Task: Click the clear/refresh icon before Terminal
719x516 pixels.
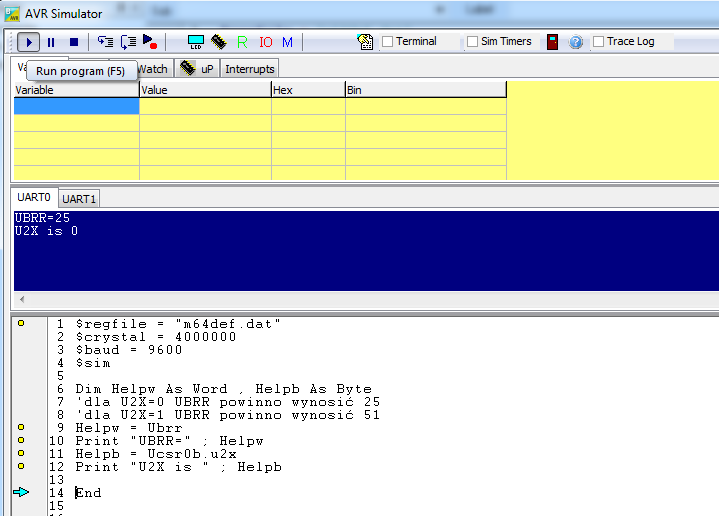Action: tap(365, 42)
